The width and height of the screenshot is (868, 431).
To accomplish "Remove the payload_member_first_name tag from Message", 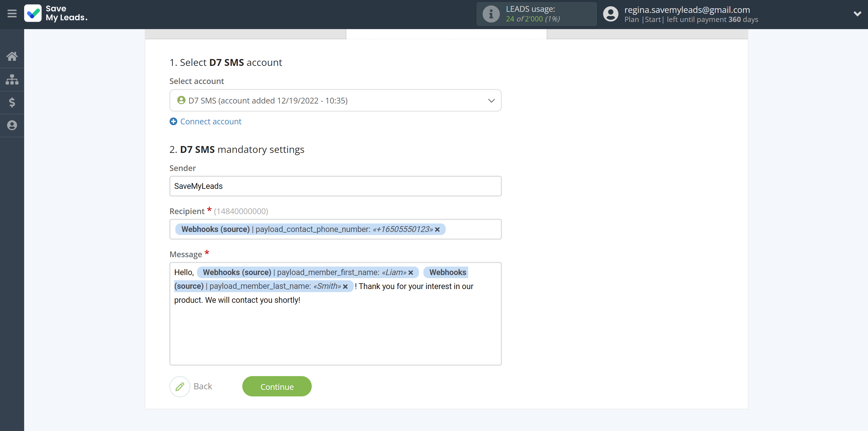I will click(411, 273).
